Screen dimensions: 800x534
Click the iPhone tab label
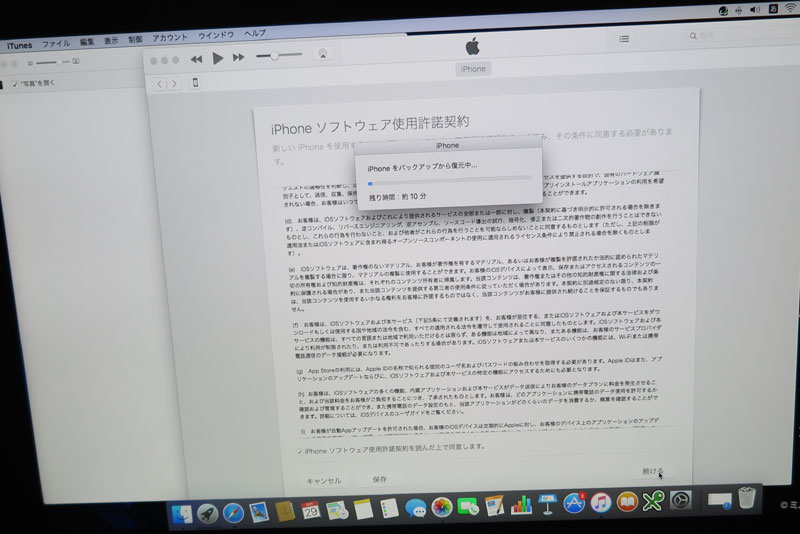point(472,68)
